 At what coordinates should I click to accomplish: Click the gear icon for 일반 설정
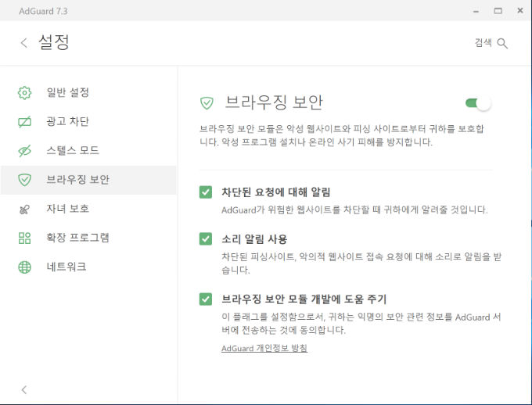tap(24, 92)
